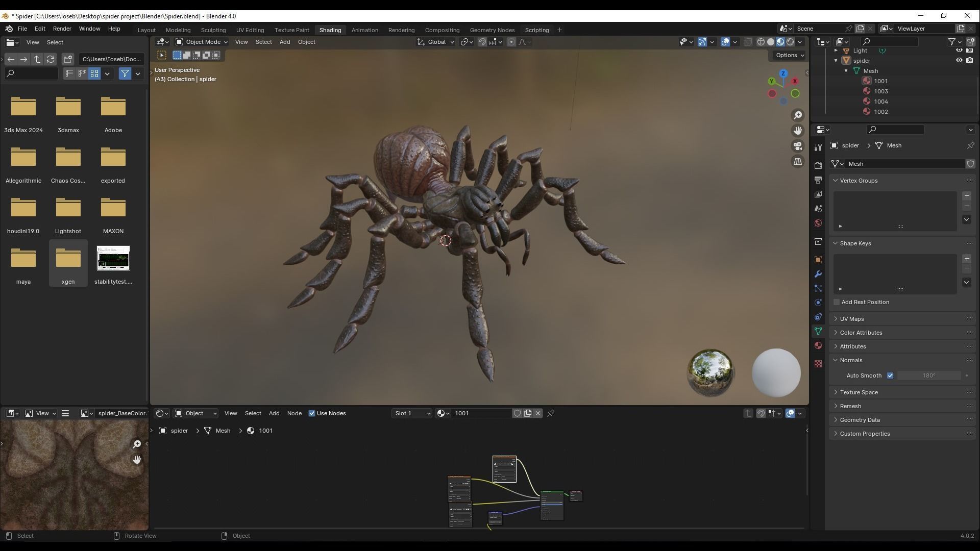Switch viewport to solid shading

click(x=771, y=42)
